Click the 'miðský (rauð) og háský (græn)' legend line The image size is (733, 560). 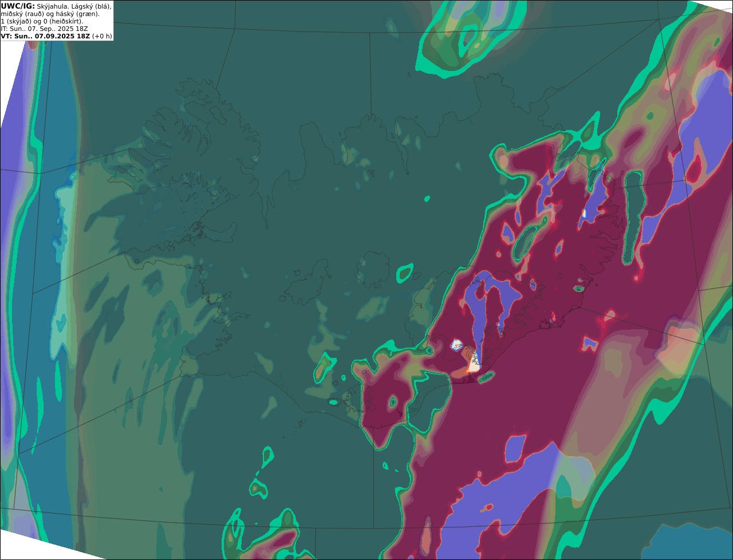click(50, 13)
